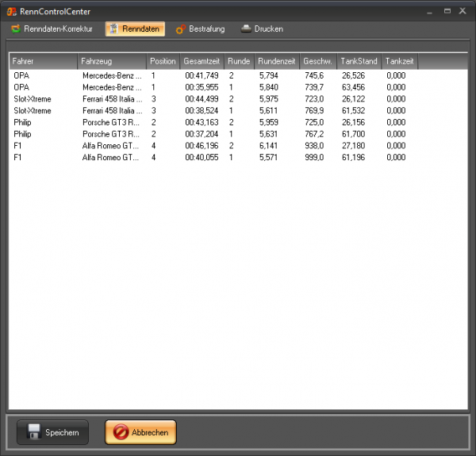
Task: Save with the Speichern button
Action: coord(53,432)
